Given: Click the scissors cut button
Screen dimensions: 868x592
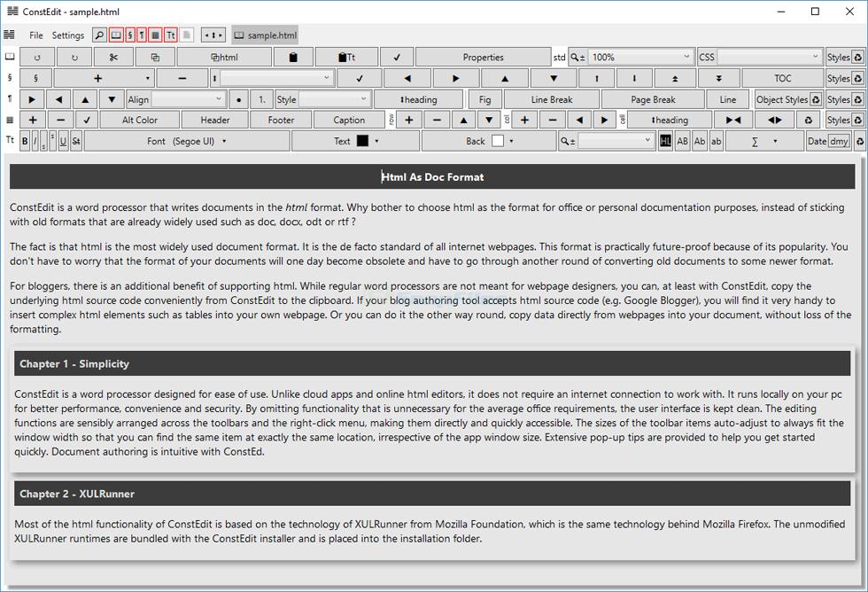Looking at the screenshot, I should pos(112,58).
